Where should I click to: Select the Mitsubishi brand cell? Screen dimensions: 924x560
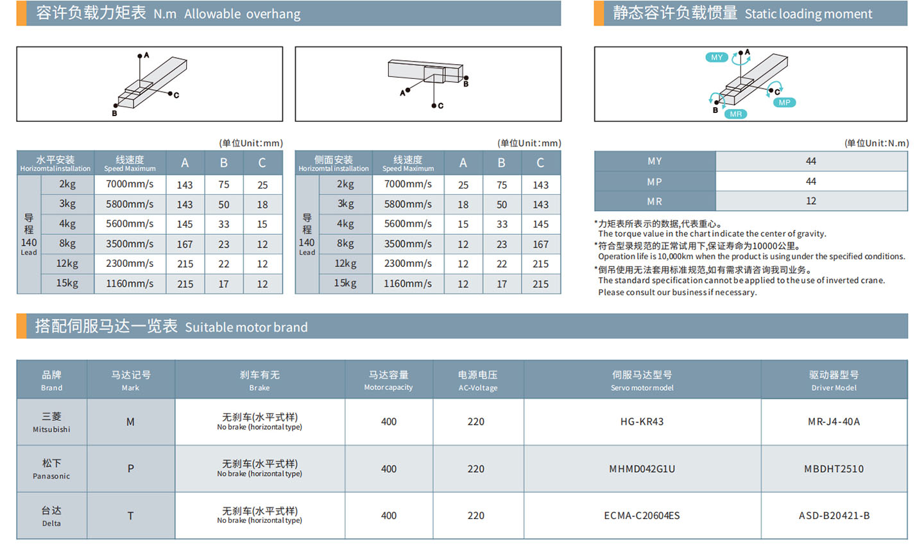pos(52,422)
